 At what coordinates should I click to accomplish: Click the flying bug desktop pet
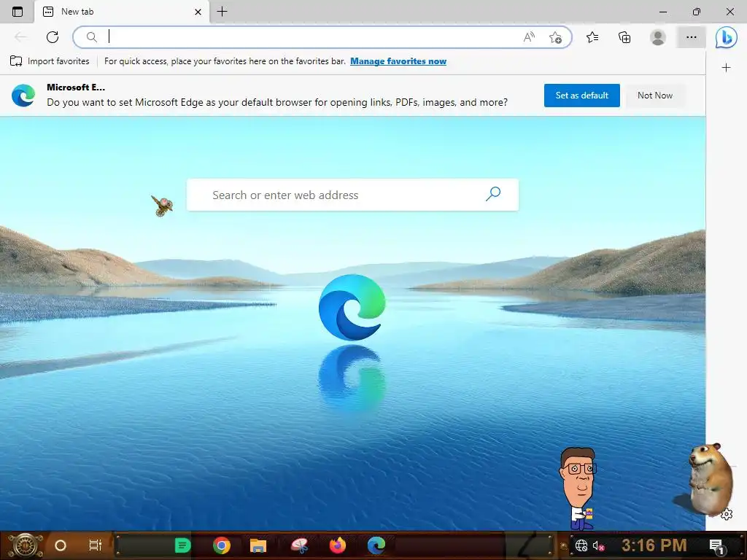pyautogui.click(x=162, y=205)
